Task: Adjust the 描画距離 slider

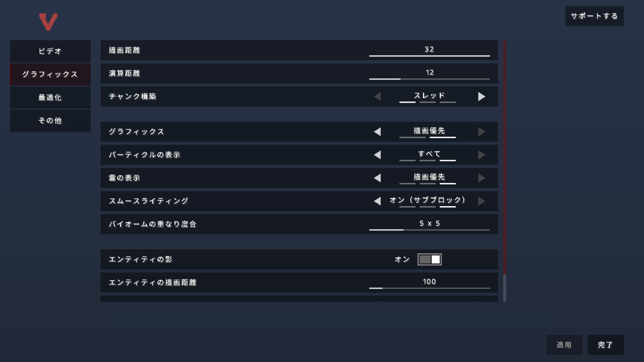Action: coord(429,55)
